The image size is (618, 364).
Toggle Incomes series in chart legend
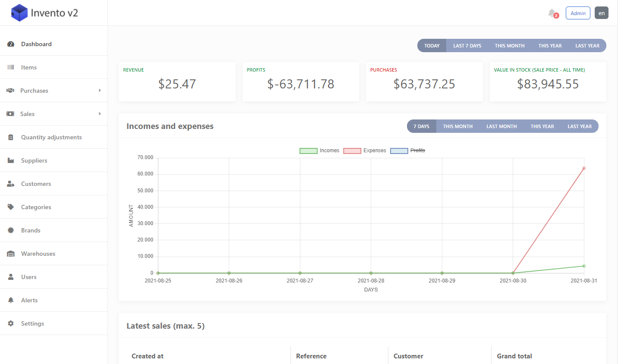(319, 151)
